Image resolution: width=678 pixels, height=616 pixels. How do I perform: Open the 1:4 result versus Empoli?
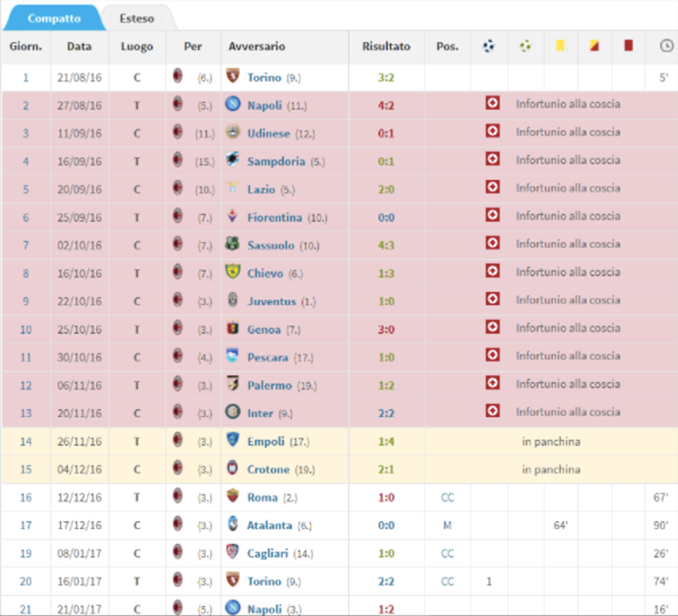point(386,442)
